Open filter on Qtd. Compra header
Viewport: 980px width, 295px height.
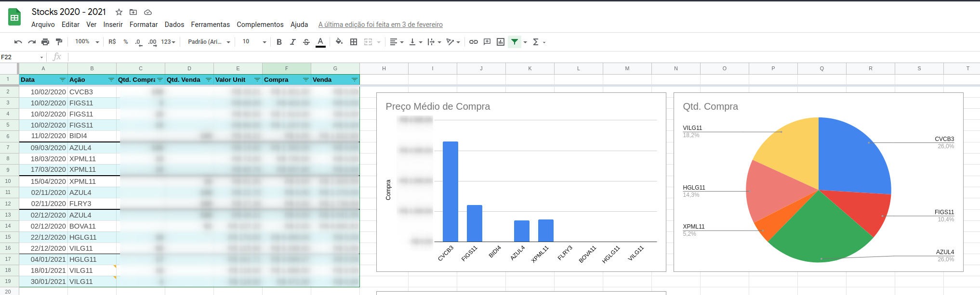point(160,80)
